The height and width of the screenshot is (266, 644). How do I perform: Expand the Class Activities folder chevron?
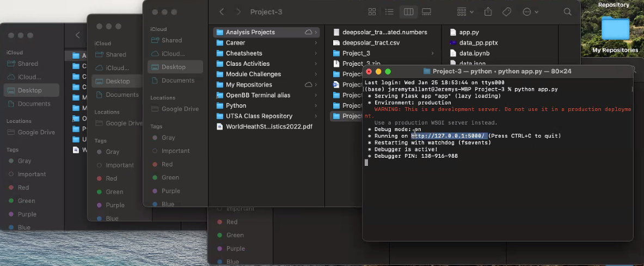316,64
